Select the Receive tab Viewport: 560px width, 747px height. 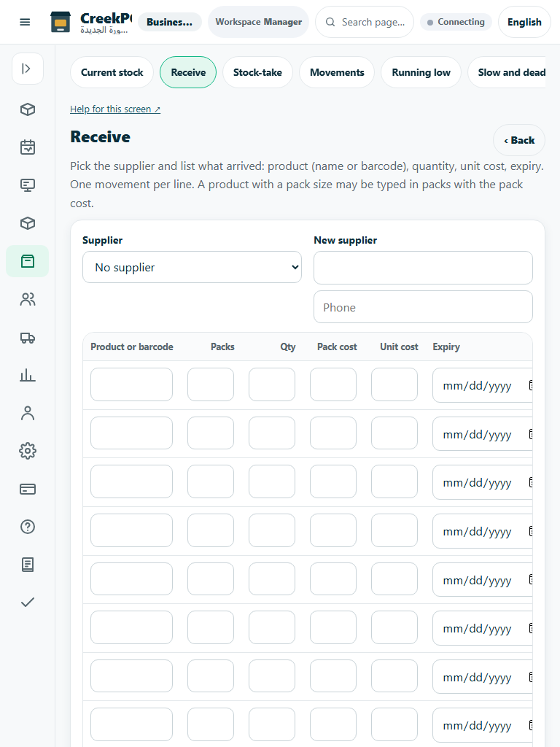[x=188, y=72]
